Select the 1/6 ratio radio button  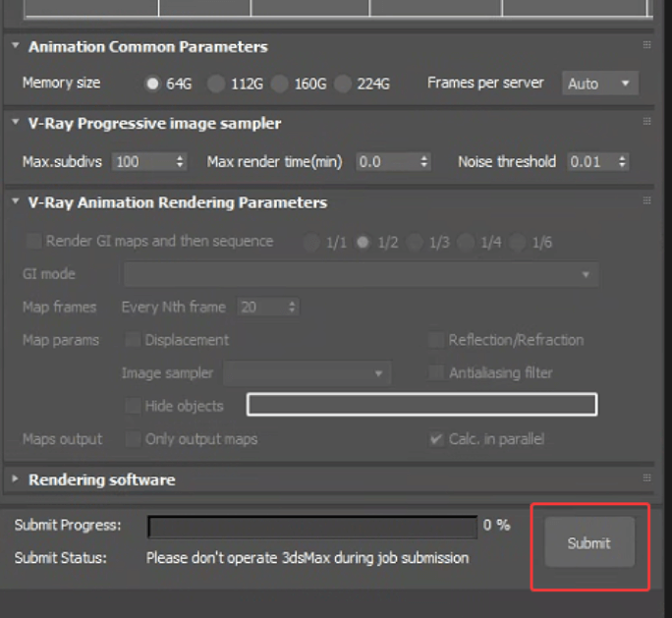(518, 243)
